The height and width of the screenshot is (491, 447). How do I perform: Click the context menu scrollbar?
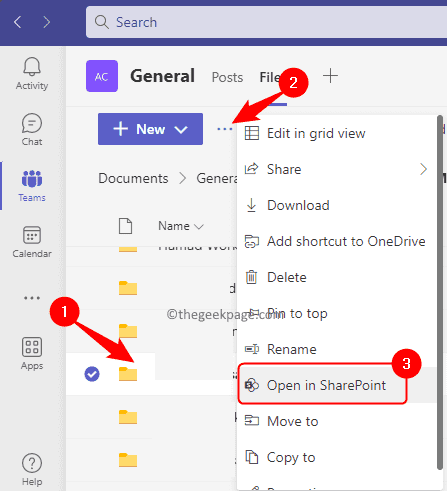440,293
